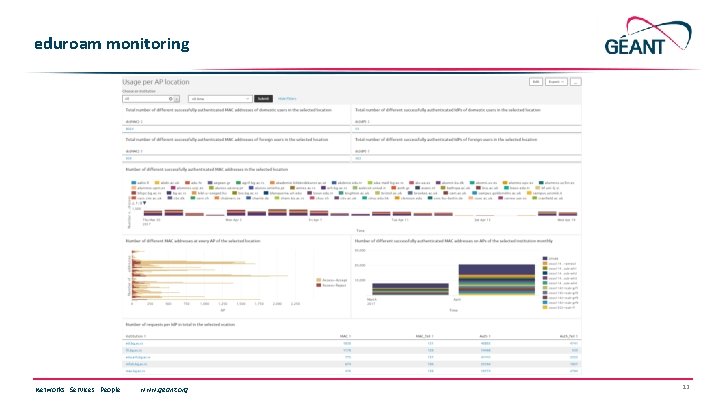Click the Edit button on the dashboard
720x405 pixels.
(x=536, y=82)
